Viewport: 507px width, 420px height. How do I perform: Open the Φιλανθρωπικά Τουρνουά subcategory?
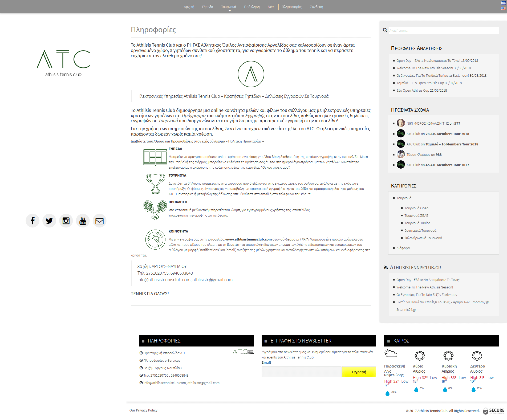coord(423,238)
